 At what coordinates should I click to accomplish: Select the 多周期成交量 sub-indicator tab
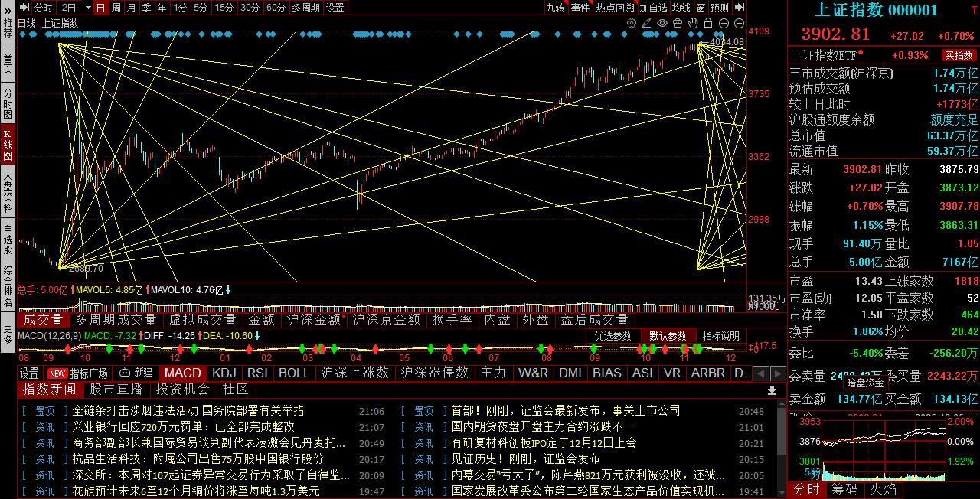tap(116, 320)
